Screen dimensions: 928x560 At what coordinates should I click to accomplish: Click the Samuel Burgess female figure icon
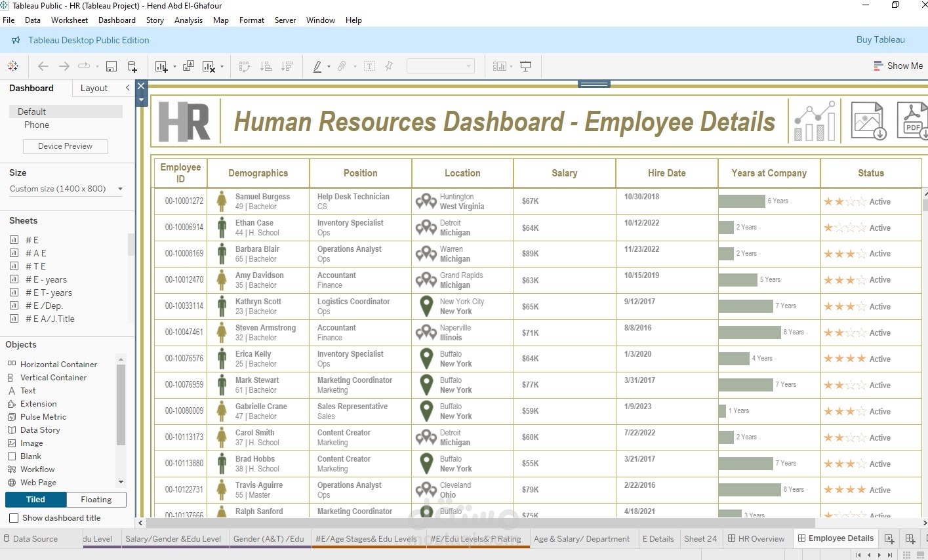pyautogui.click(x=222, y=201)
